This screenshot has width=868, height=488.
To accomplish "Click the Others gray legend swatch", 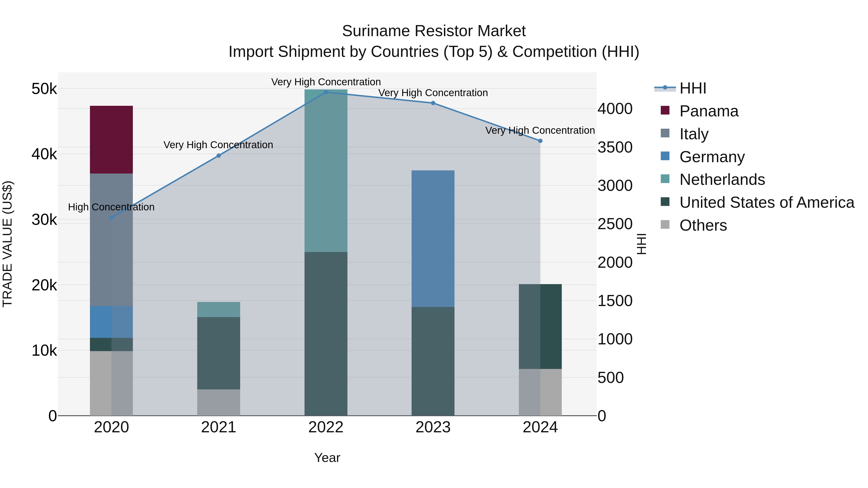I will point(665,224).
